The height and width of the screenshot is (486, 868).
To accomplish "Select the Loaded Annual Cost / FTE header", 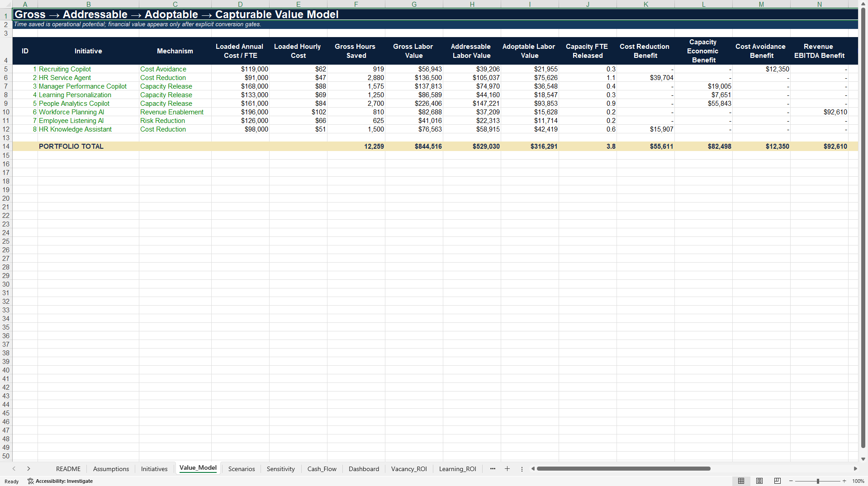I will (x=240, y=51).
